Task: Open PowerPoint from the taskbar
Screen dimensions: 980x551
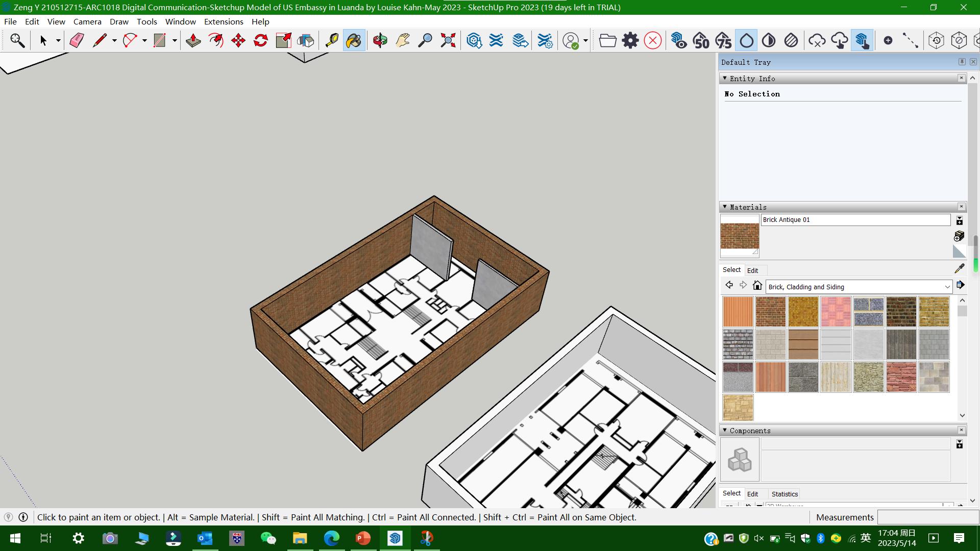Action: pyautogui.click(x=363, y=538)
